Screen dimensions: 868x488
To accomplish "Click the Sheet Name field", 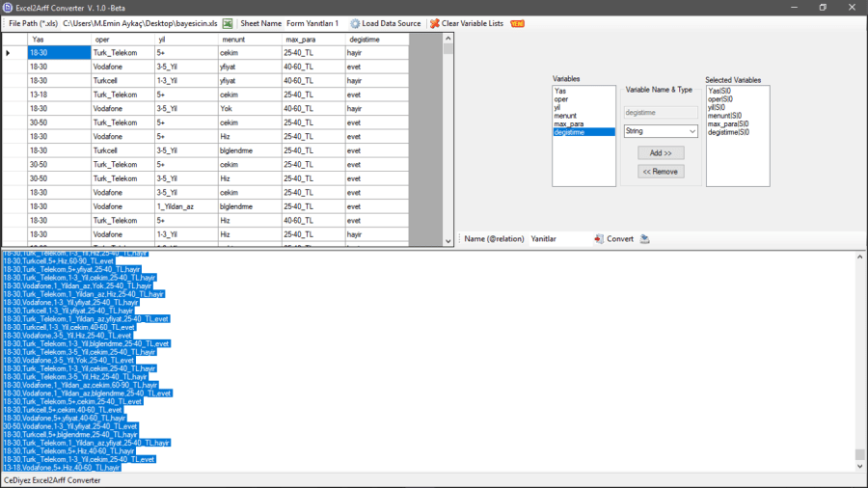I will (307, 23).
